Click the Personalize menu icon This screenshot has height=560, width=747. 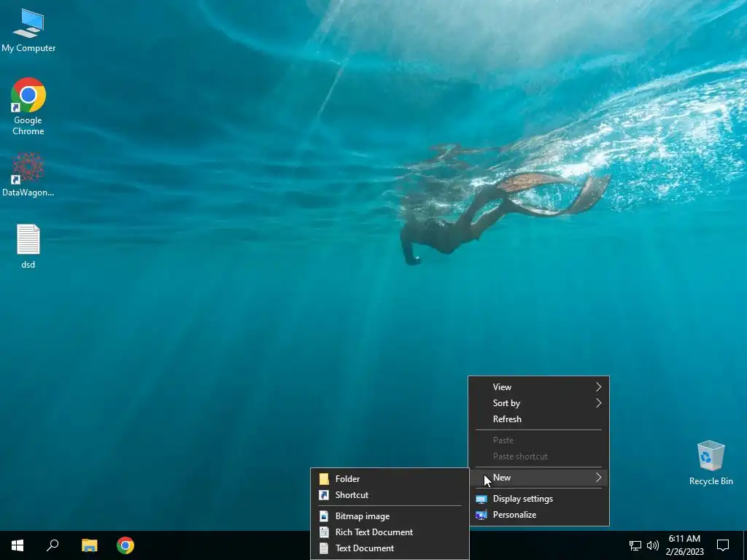(x=481, y=515)
